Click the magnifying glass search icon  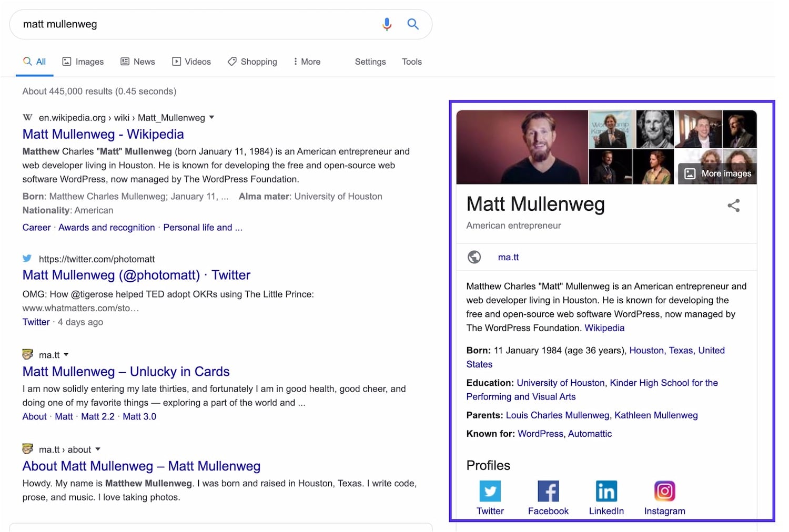click(413, 24)
